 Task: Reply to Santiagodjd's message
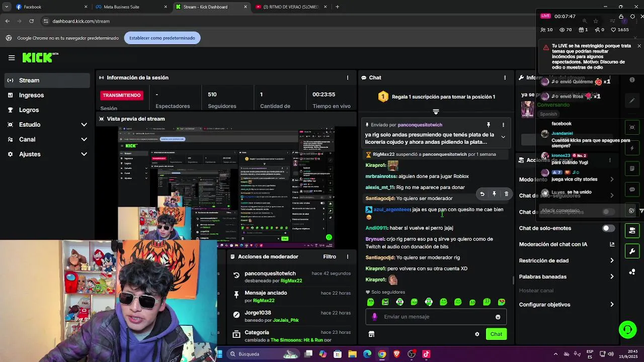(482, 194)
